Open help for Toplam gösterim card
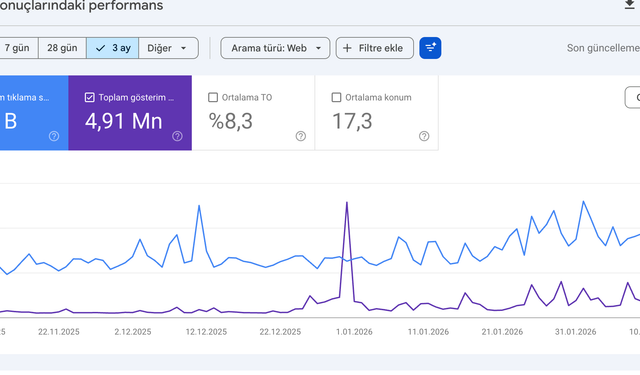Screen dimensions: 640x375 point(177,136)
